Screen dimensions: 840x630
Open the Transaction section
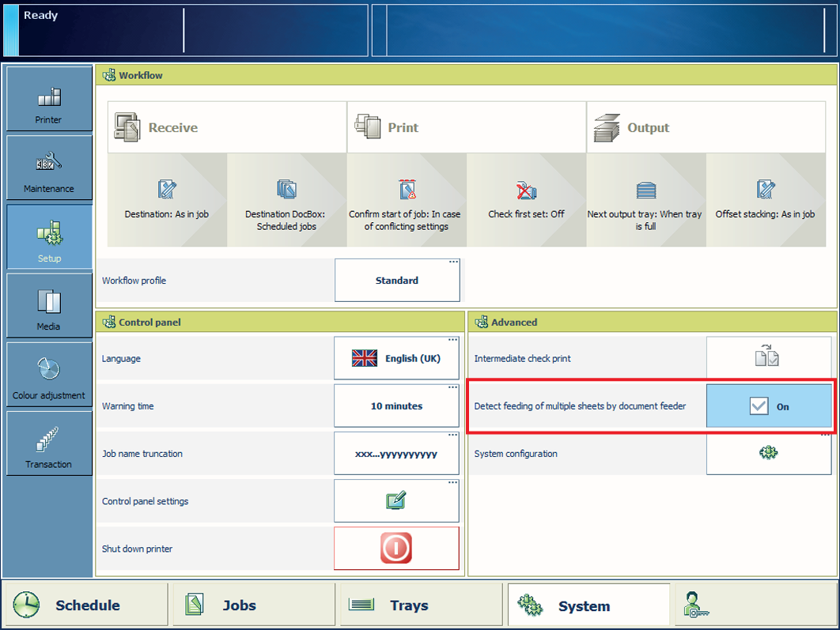pyautogui.click(x=49, y=443)
